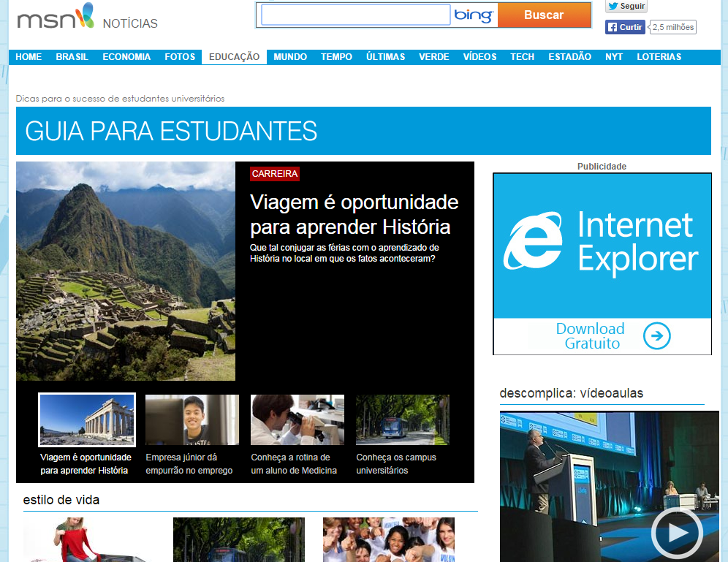Screen dimensions: 728x562
Task: Click the Twitter bird icon on Seguir
Action: [612, 7]
